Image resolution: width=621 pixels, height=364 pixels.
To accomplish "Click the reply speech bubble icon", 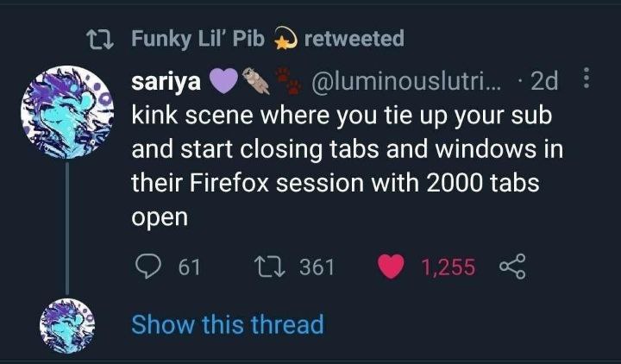I will pos(147,267).
